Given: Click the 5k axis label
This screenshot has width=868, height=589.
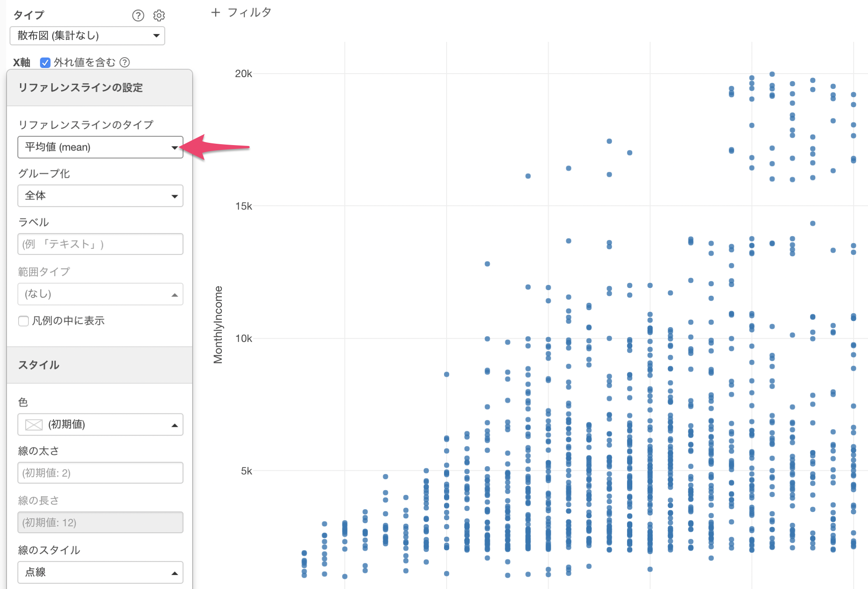Looking at the screenshot, I should pyautogui.click(x=247, y=471).
